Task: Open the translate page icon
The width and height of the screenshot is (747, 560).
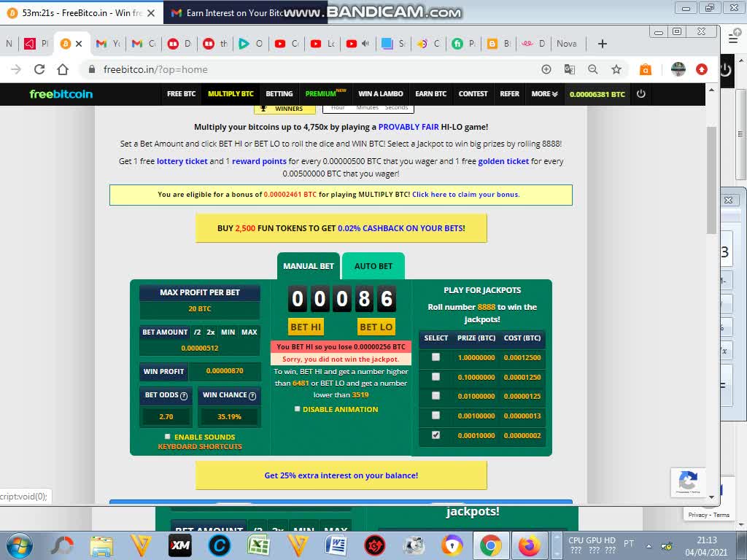Action: pyautogui.click(x=569, y=69)
